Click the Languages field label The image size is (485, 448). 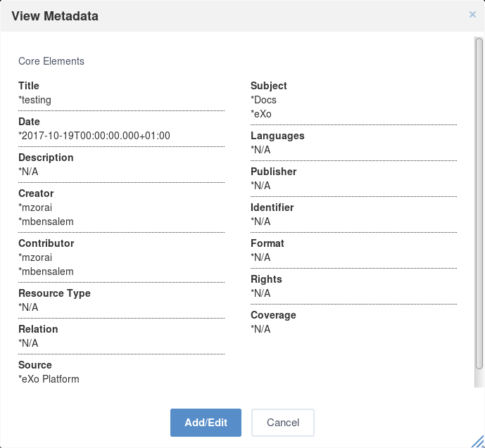tap(277, 136)
